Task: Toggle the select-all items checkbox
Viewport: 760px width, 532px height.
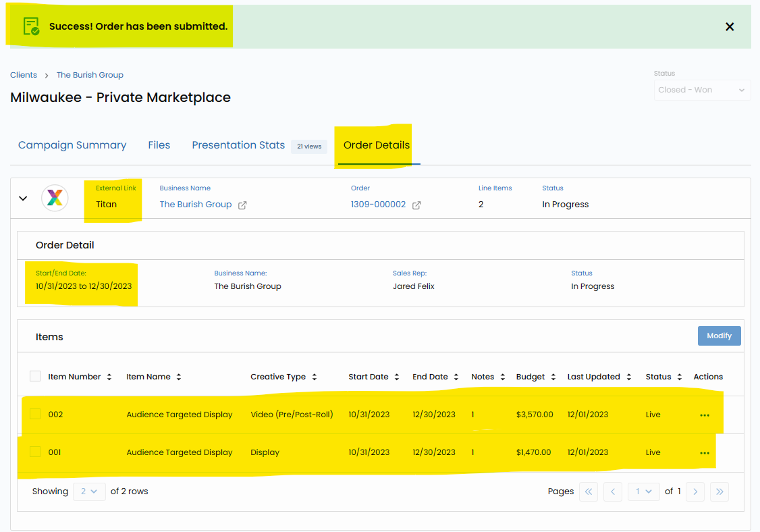Action: (35, 376)
